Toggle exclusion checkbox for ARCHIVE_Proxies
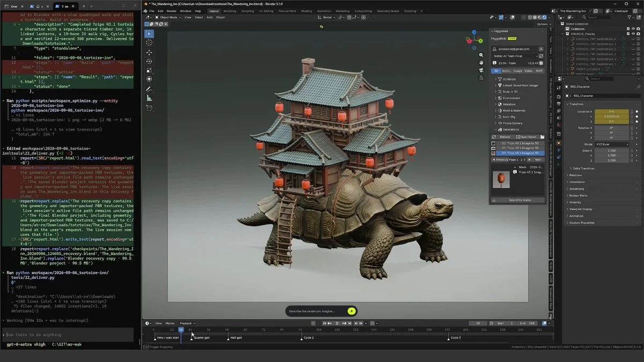The image size is (644, 362). tap(628, 34)
